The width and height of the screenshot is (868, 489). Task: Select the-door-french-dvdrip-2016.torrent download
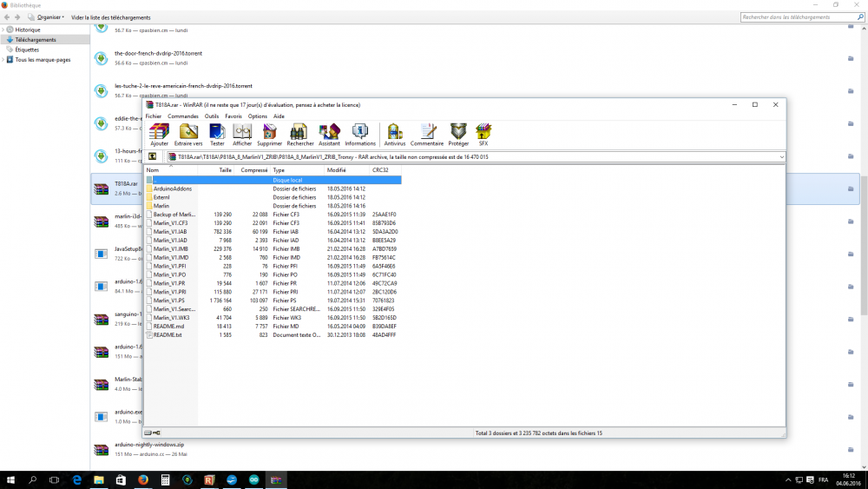475,58
